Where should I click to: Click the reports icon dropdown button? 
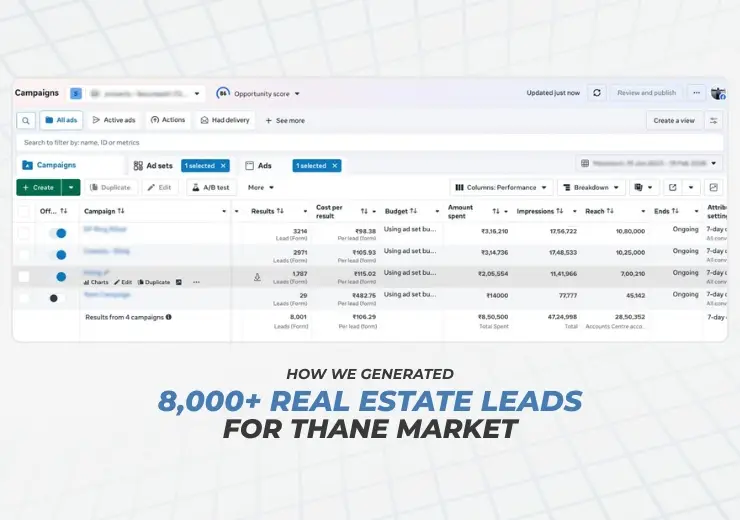pos(644,187)
